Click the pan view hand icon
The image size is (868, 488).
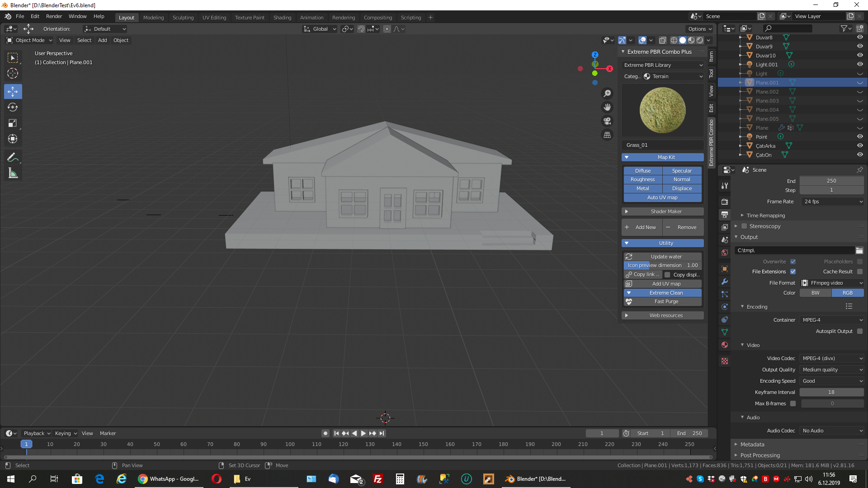click(607, 107)
